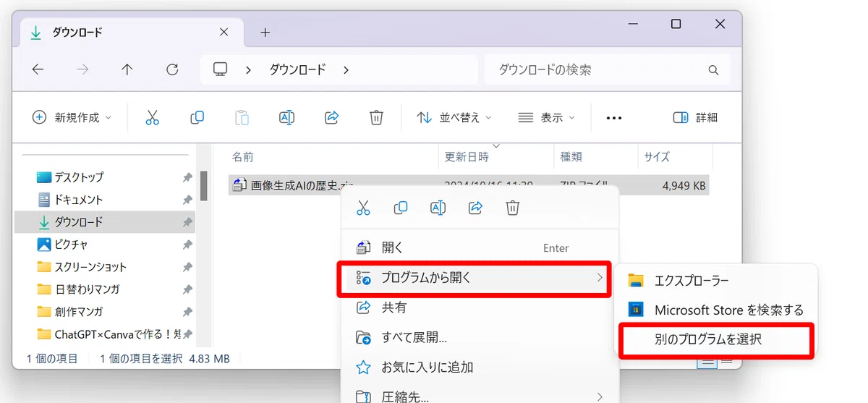
Task: Click the 4,949 KB size cell
Action: pos(684,185)
